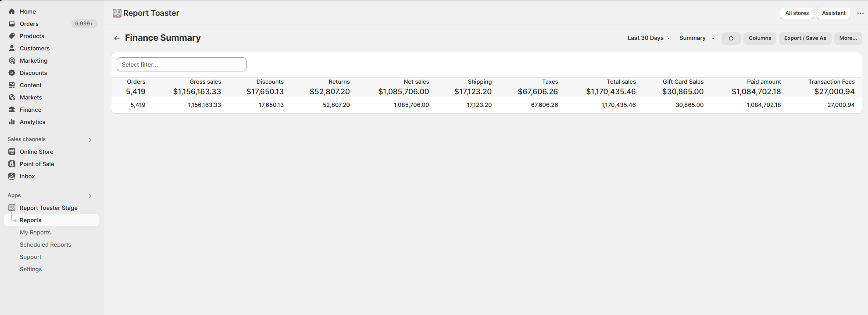868x315 pixels.
Task: Expand the Apps section chevron
Action: tap(90, 196)
